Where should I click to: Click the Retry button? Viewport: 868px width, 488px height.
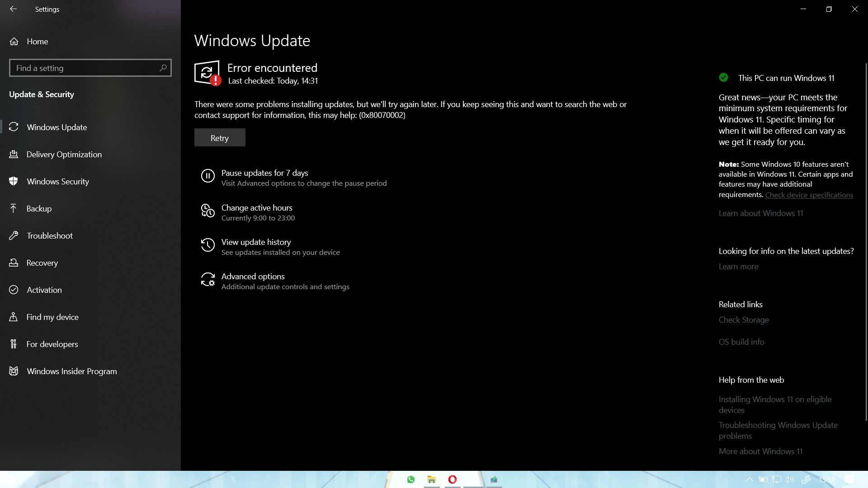220,137
